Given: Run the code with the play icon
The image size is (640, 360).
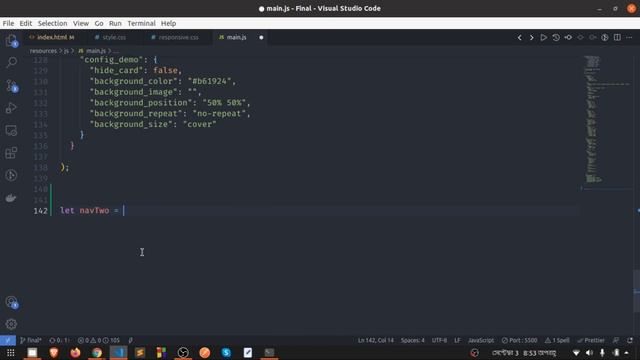Looking at the screenshot, I should point(544,38).
